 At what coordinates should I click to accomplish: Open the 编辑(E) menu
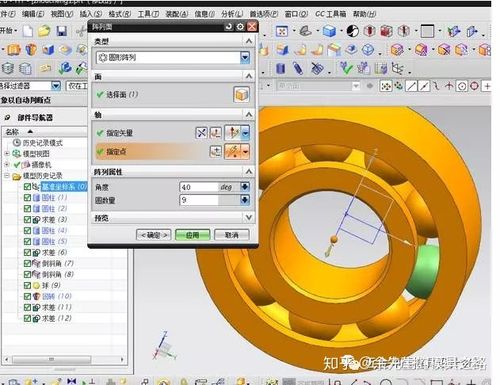(33, 14)
